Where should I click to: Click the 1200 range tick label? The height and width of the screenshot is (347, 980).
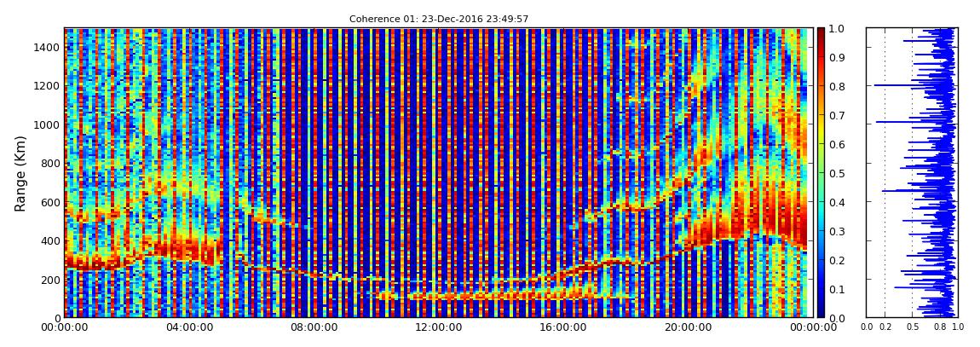(48, 85)
